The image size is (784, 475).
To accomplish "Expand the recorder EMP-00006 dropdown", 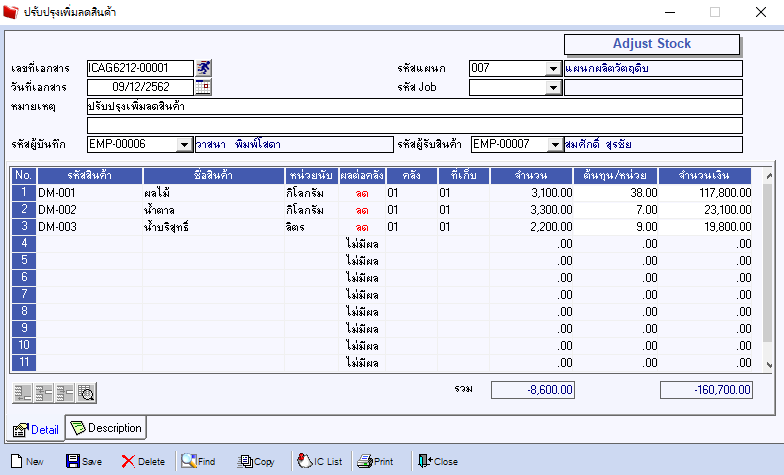I will click(184, 144).
